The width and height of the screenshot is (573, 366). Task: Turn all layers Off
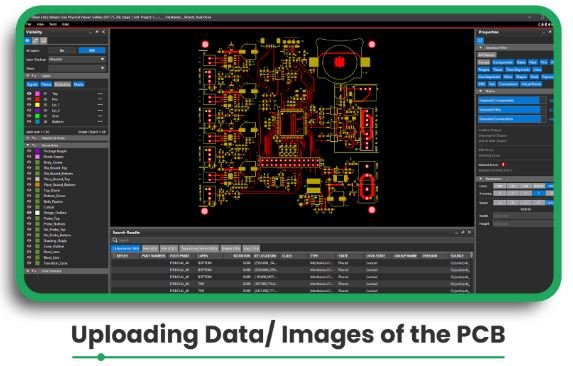92,50
